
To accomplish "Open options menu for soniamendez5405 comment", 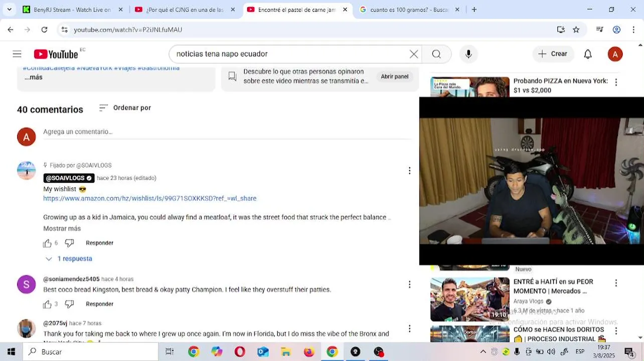I will tap(409, 285).
